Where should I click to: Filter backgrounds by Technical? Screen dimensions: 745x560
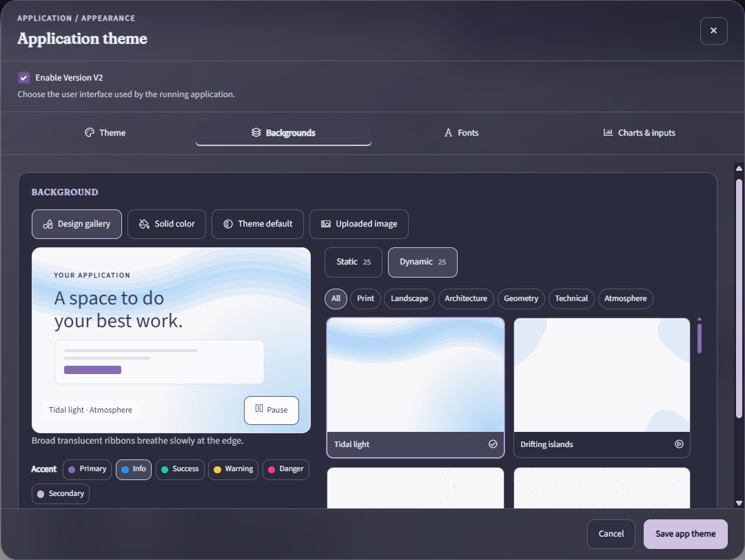[x=571, y=299]
